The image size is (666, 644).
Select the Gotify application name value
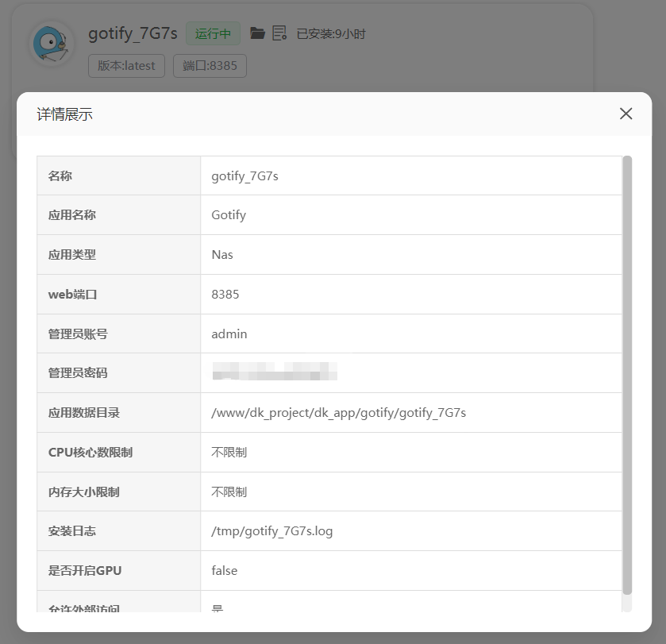[x=229, y=215]
